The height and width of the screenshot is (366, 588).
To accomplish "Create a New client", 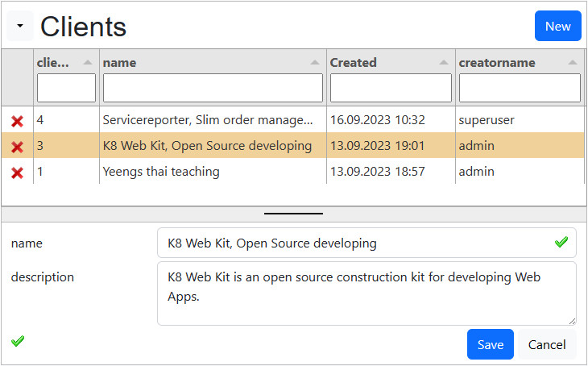I will [x=557, y=26].
